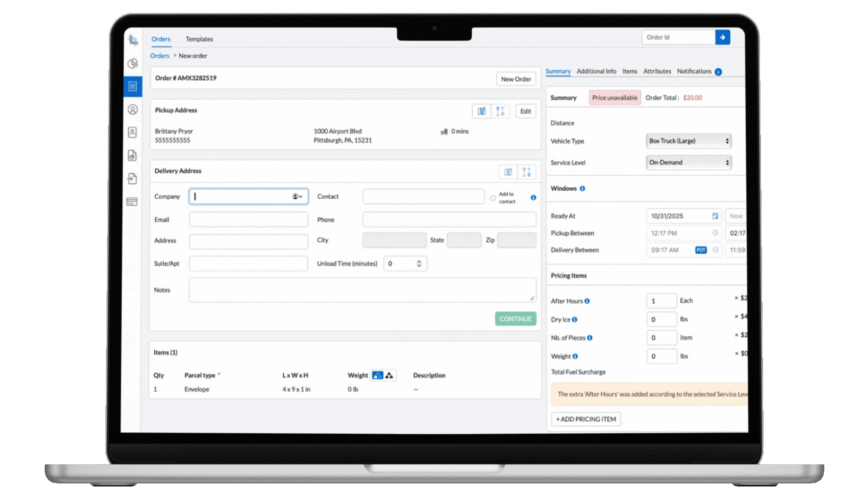
Task: Switch to the Templates tab
Action: (x=199, y=39)
